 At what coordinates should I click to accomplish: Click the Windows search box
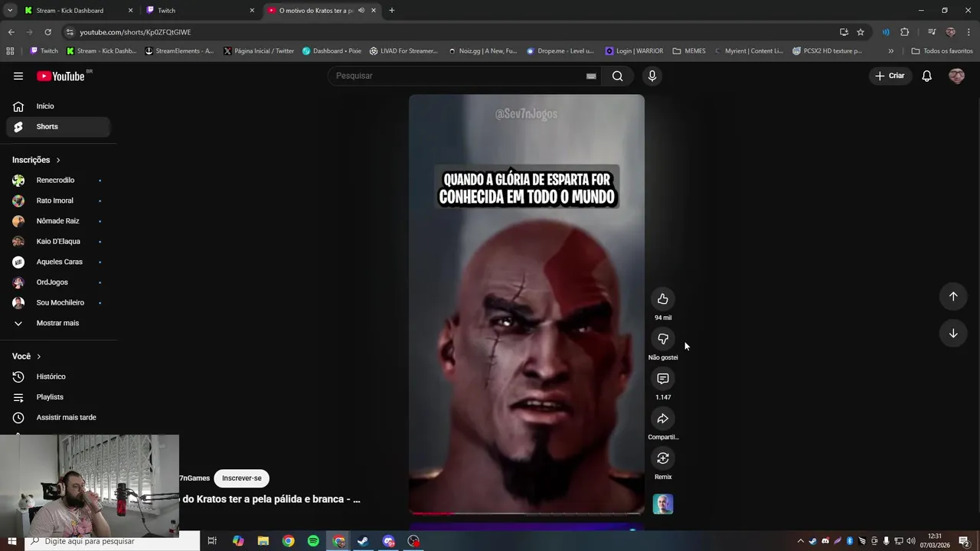[112, 541]
